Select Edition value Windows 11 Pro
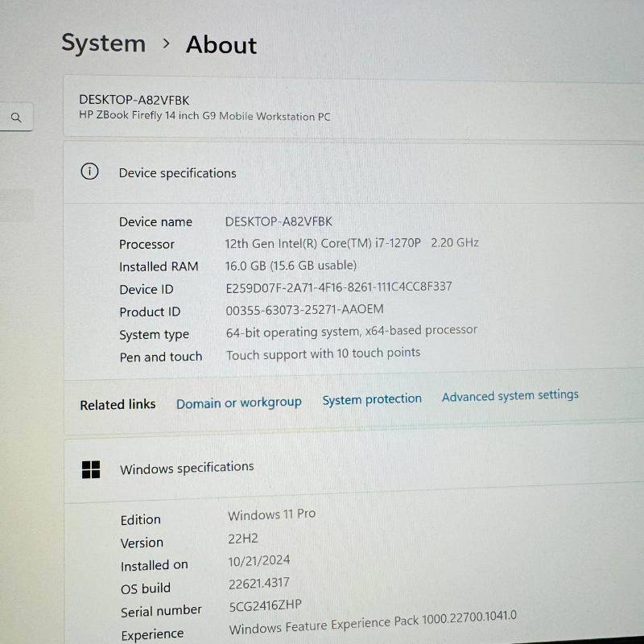Screen dimensions: 644x644 pyautogui.click(x=271, y=514)
